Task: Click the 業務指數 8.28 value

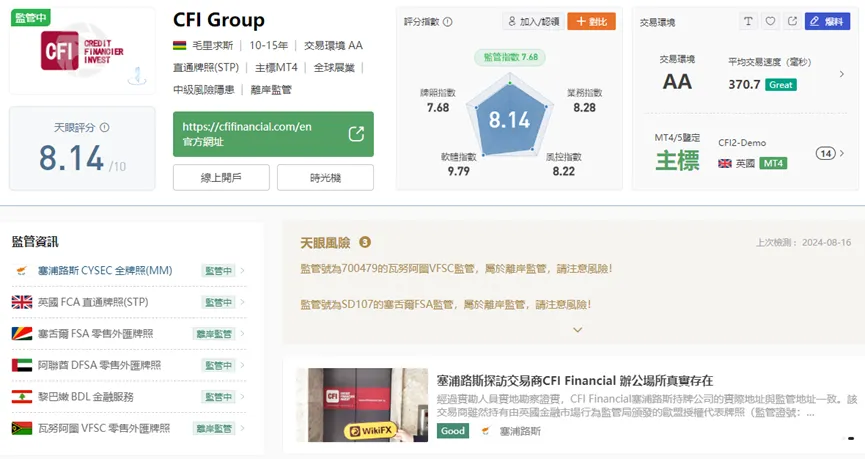Action: 584,108
